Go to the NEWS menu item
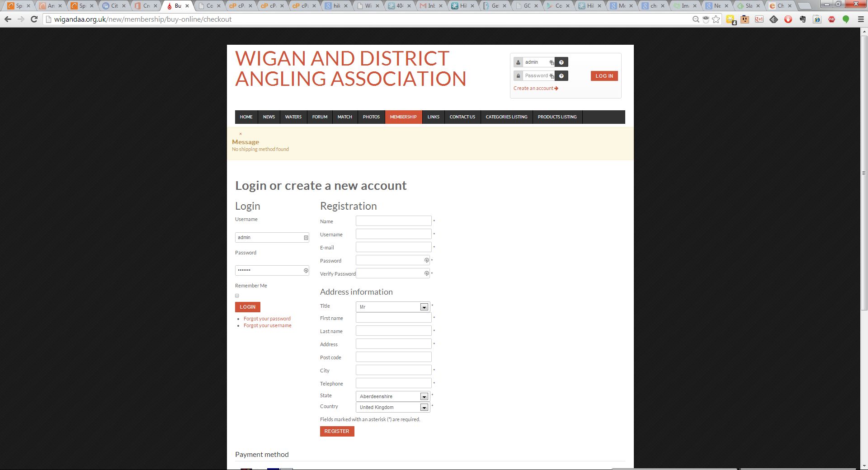This screenshot has width=868, height=470. tap(269, 117)
